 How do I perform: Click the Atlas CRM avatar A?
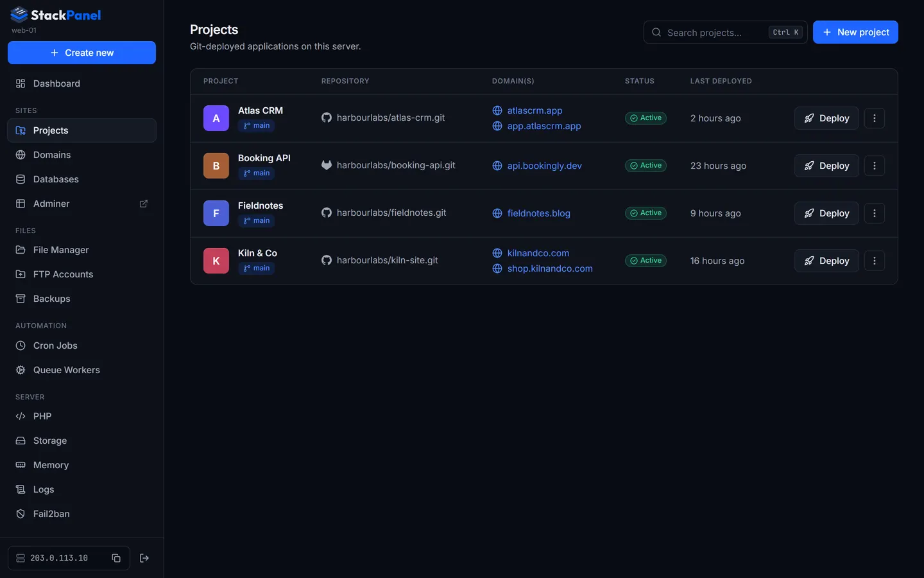pyautogui.click(x=216, y=118)
